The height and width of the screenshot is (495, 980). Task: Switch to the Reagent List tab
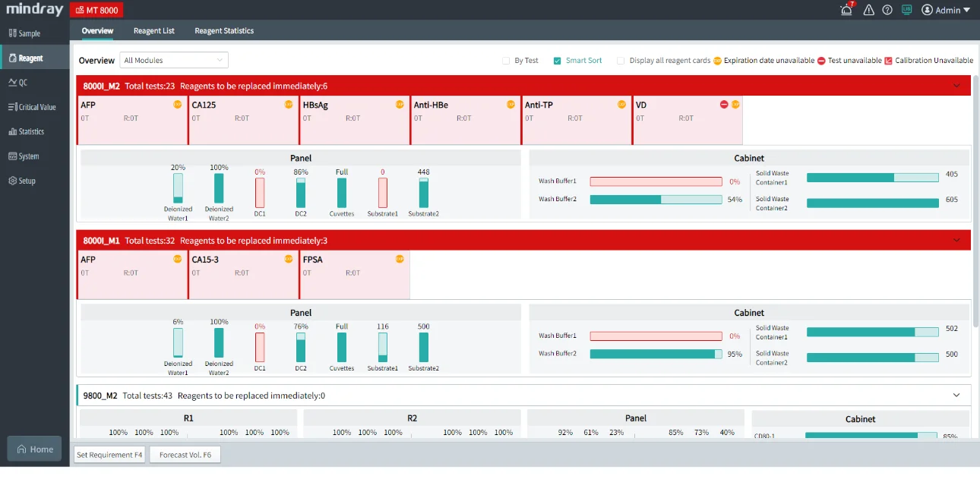(x=153, y=31)
